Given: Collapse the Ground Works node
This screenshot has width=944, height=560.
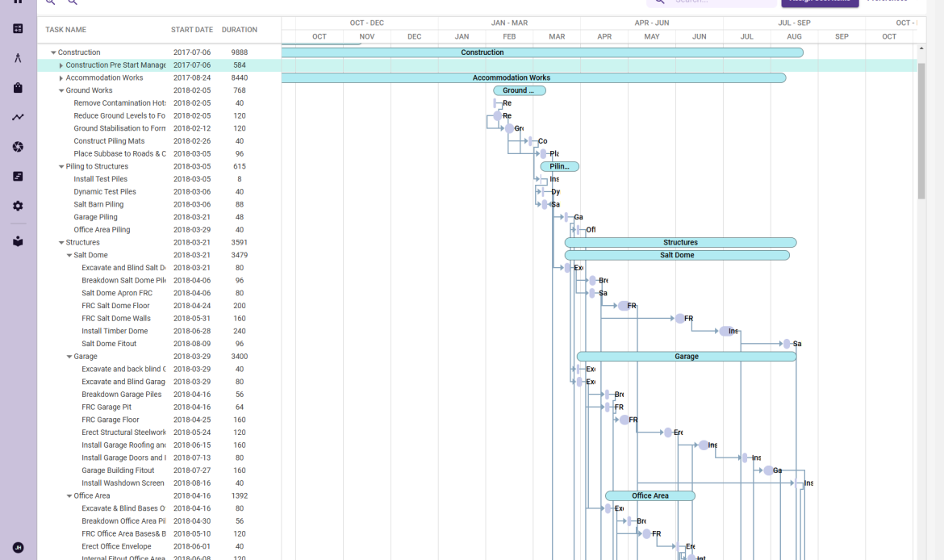Looking at the screenshot, I should click(x=61, y=90).
